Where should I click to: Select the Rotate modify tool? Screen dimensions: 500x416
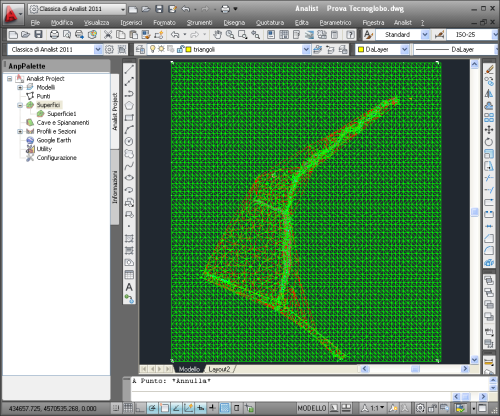(489, 142)
